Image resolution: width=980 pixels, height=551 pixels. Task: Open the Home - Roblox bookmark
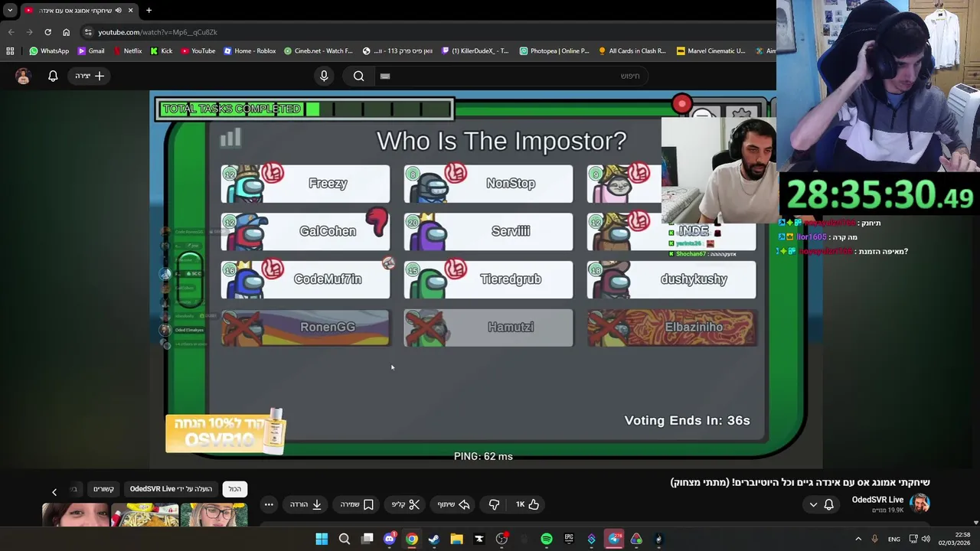click(249, 51)
